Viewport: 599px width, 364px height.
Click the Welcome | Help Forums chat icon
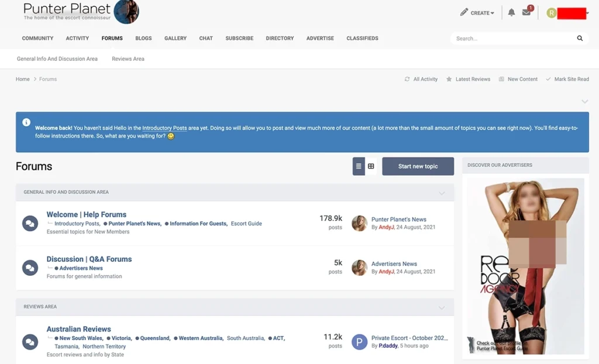30,223
